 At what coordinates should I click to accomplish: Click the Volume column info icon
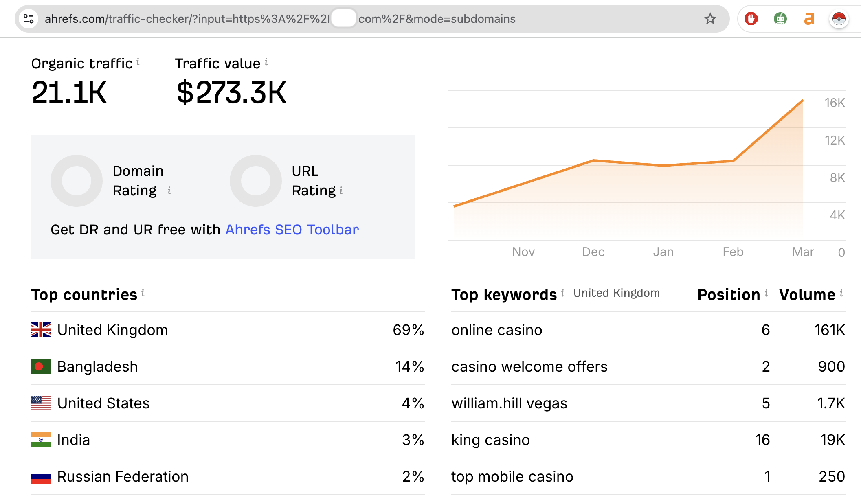point(841,293)
